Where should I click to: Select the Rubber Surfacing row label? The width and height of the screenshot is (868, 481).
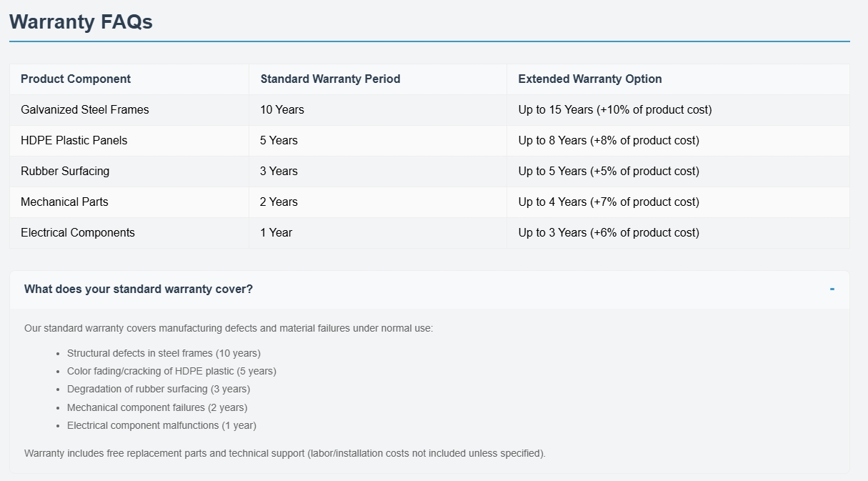tap(65, 172)
